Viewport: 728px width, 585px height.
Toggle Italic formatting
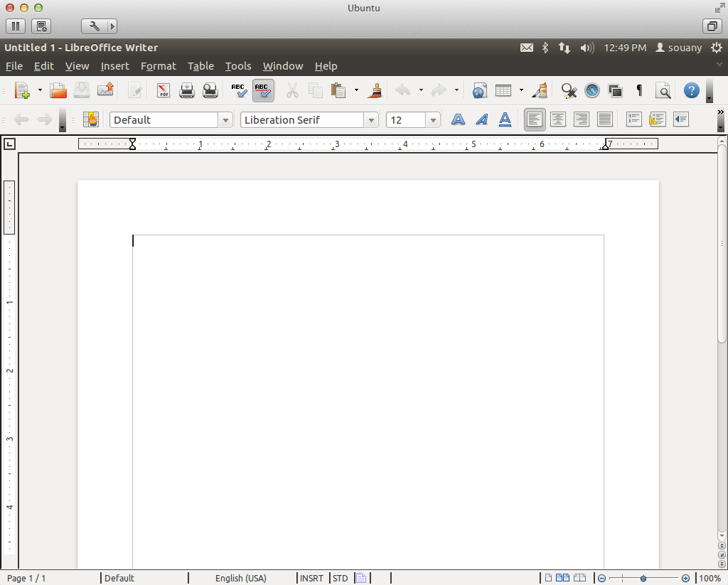(x=482, y=119)
